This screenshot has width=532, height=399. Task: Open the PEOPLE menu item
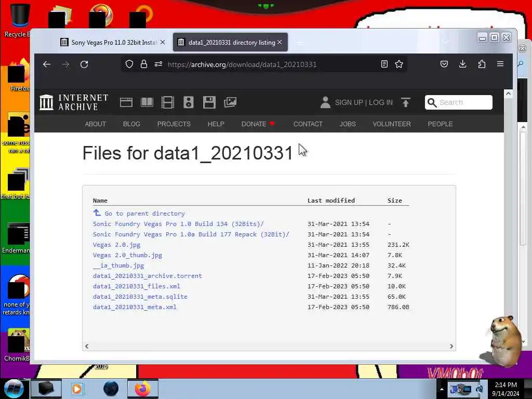(x=440, y=124)
